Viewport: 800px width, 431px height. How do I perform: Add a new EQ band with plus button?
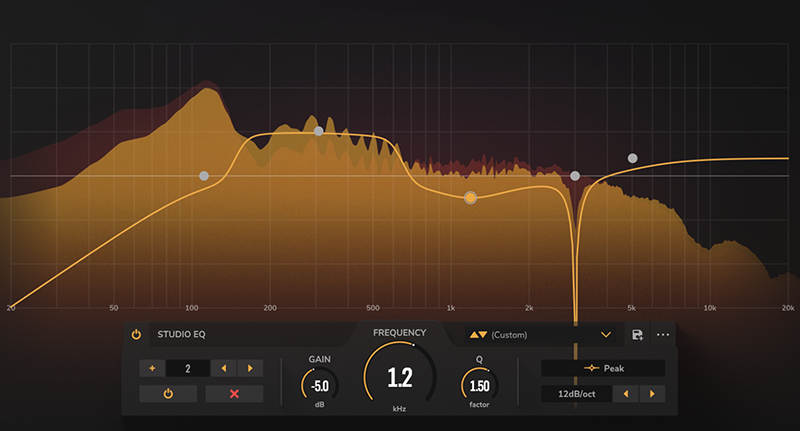click(153, 368)
